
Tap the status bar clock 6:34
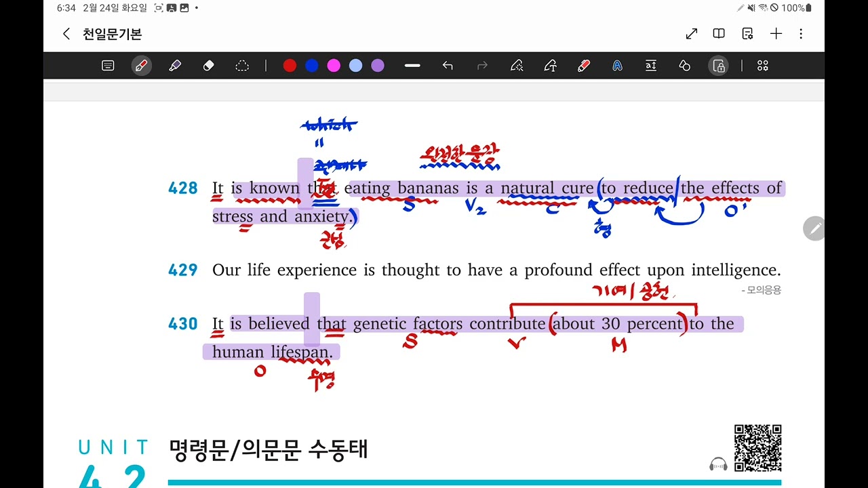point(66,8)
